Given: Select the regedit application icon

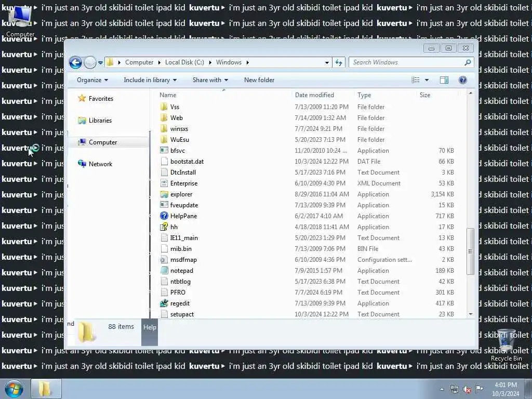Looking at the screenshot, I should click(x=164, y=303).
